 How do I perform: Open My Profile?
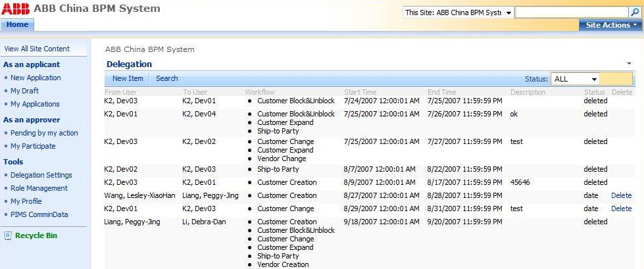click(x=26, y=201)
